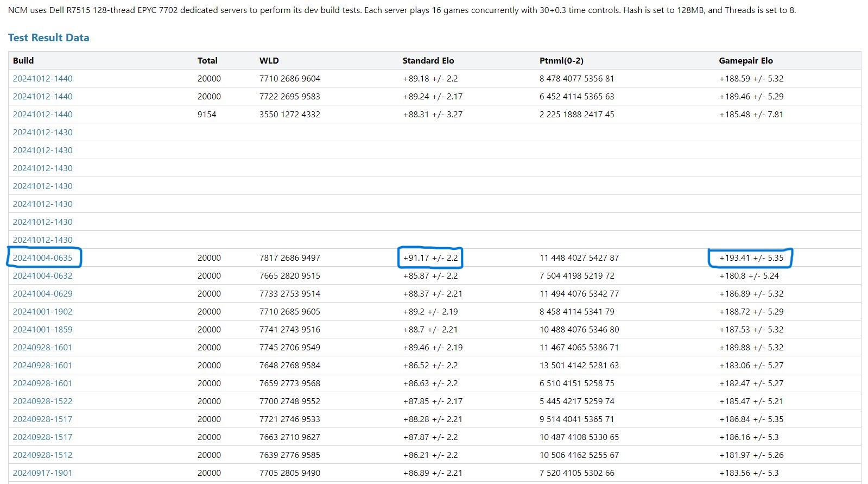Open the 20240928-1517 build with Elo +87.87
The height and width of the screenshot is (484, 868).
click(x=42, y=437)
